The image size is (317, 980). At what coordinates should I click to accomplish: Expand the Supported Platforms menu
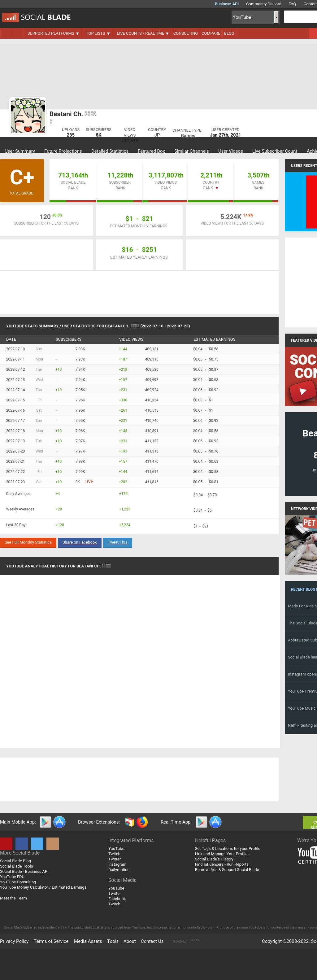pyautogui.click(x=53, y=33)
